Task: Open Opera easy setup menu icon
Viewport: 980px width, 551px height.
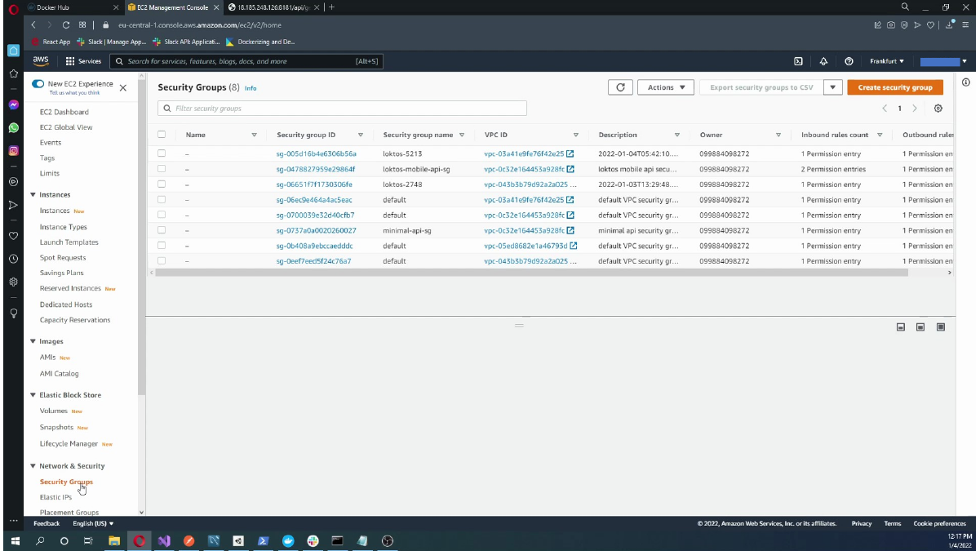Action: [967, 24]
